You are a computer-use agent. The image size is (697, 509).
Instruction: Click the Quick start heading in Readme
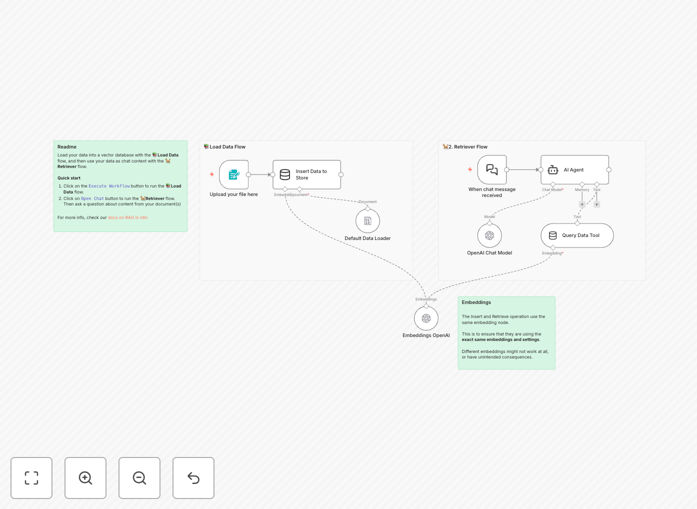69,178
